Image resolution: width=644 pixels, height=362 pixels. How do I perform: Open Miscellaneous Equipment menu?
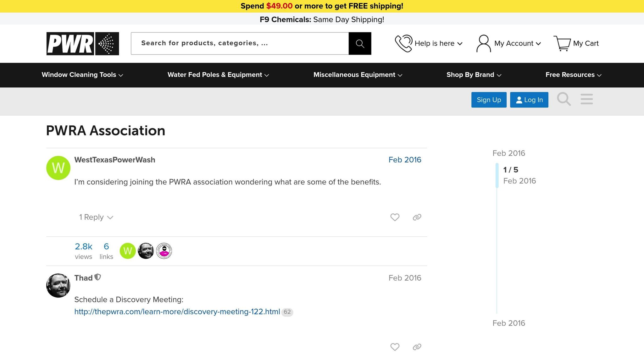pyautogui.click(x=358, y=75)
